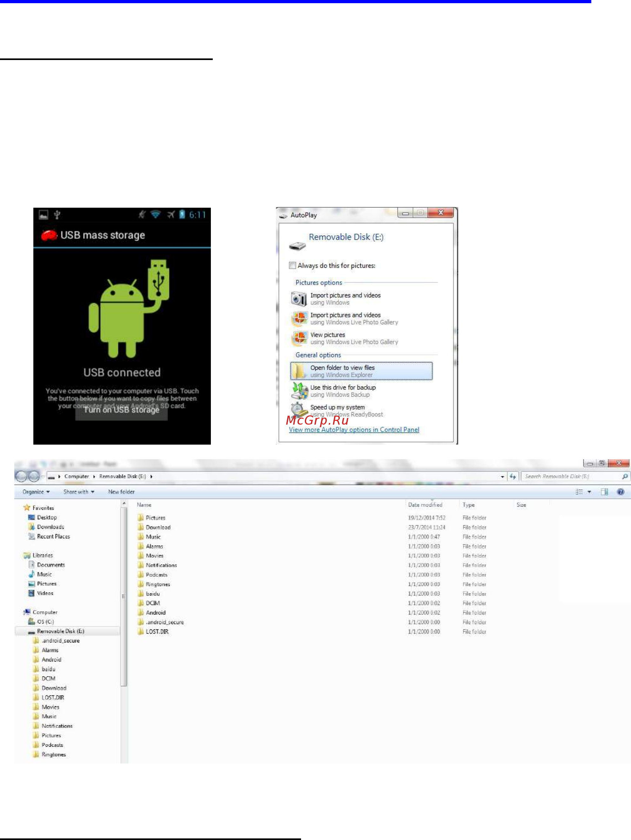Check Always do this for pictures
631x840 pixels.
292,265
